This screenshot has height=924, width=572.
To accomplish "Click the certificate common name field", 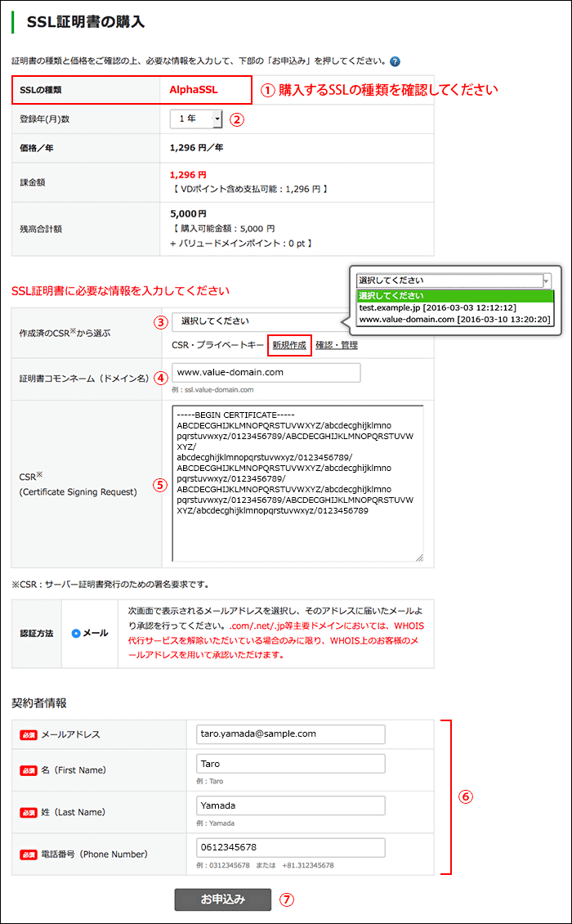I will (266, 372).
